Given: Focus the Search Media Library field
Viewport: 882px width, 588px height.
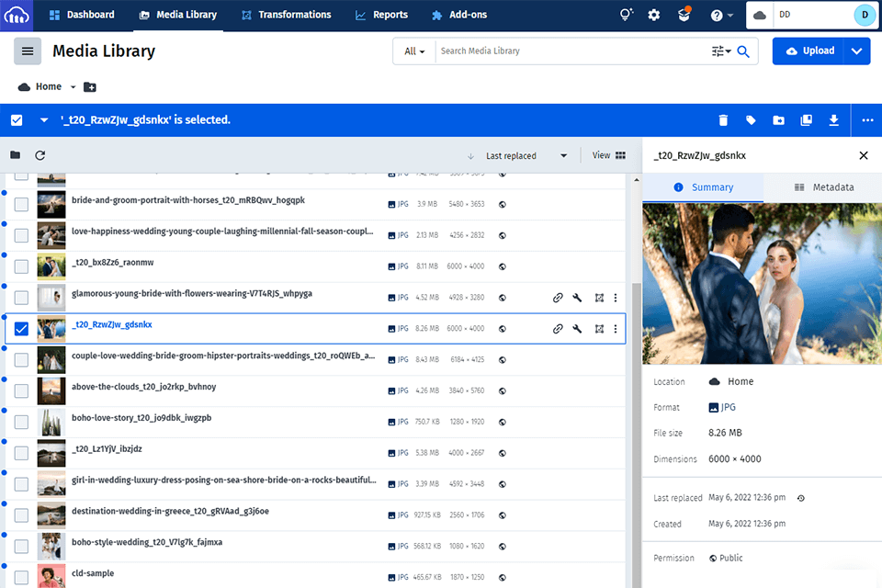Looking at the screenshot, I should click(x=571, y=51).
